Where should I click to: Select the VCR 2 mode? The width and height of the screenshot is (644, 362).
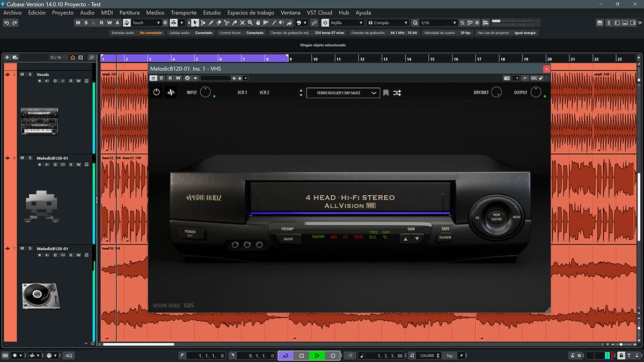(264, 93)
